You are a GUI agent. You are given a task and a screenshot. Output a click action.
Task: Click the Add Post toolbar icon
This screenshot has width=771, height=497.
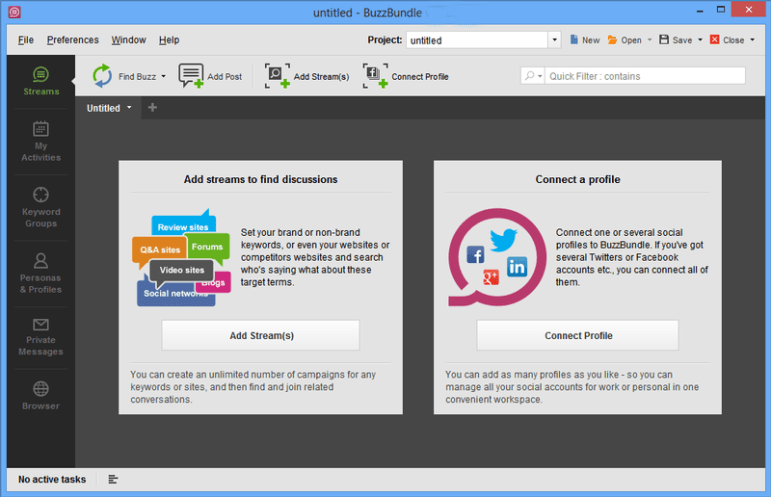pyautogui.click(x=191, y=76)
